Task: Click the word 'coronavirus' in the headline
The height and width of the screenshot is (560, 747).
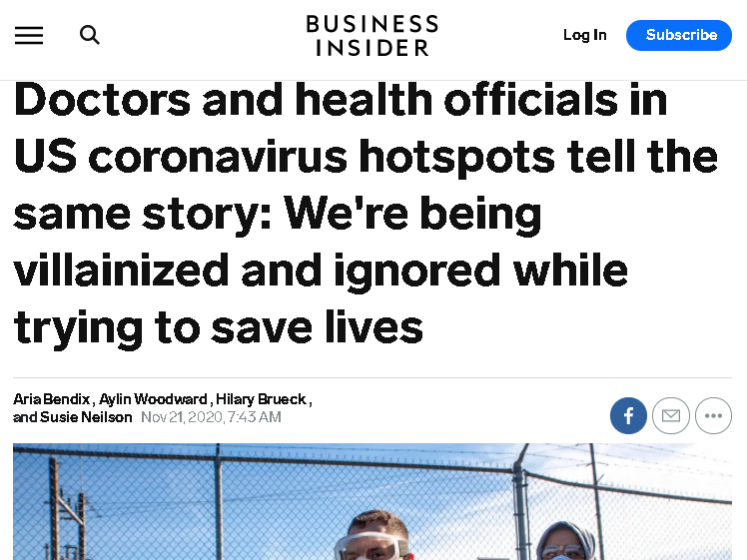Action: tap(218, 156)
